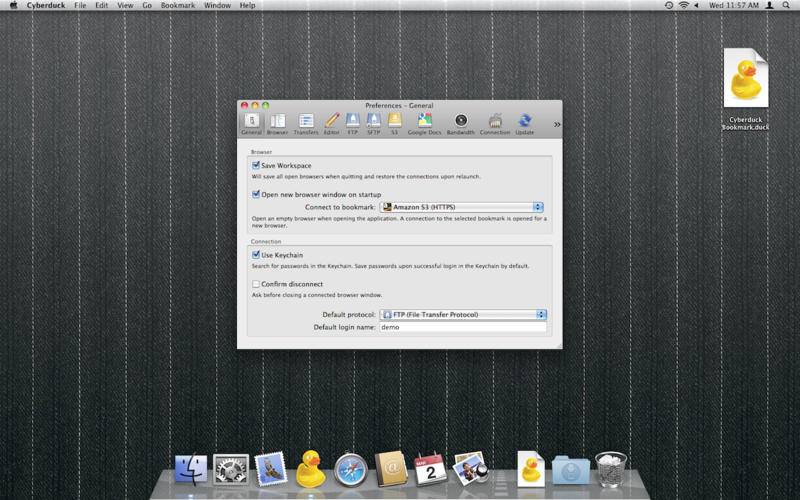The height and width of the screenshot is (500, 800).
Task: Show the Bandwidth preferences pane
Action: click(x=460, y=123)
